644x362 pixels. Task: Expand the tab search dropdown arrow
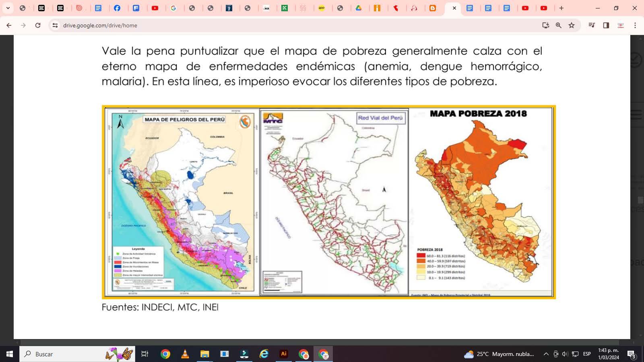pyautogui.click(x=8, y=8)
